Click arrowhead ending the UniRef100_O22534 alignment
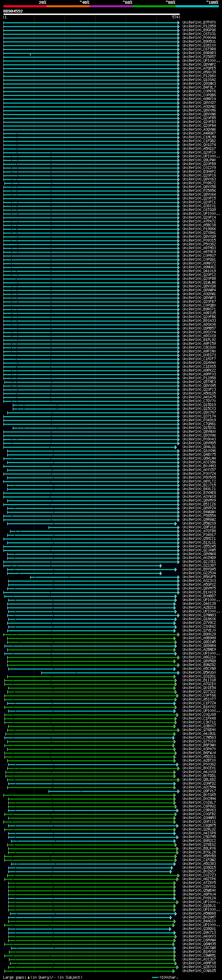 161,573
